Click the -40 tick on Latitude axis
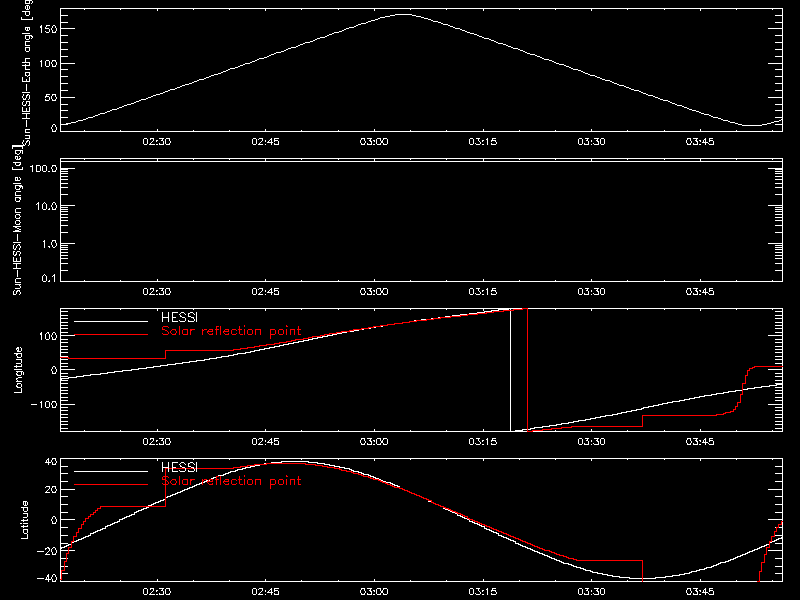Viewport: 800px width, 600px height. click(47, 578)
